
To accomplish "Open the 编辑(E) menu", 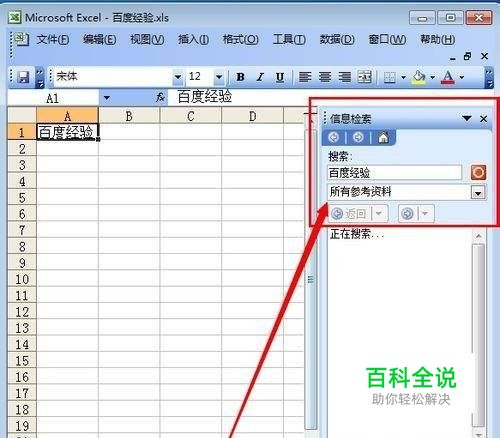I will coord(100,40).
